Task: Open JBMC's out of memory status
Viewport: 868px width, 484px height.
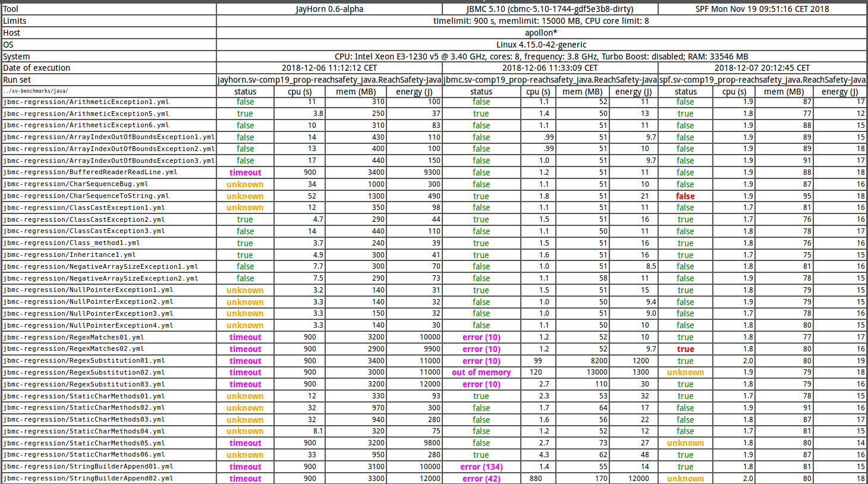Action: 481,372
